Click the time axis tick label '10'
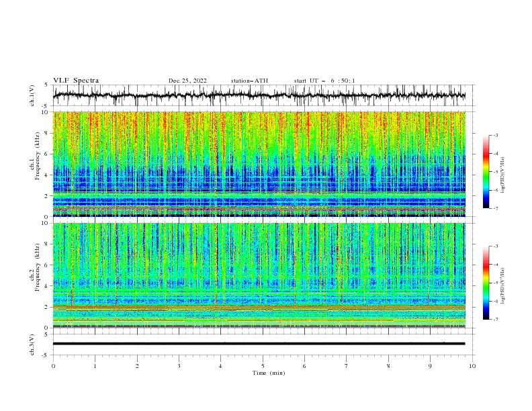This screenshot has height=411, width=532. point(472,366)
